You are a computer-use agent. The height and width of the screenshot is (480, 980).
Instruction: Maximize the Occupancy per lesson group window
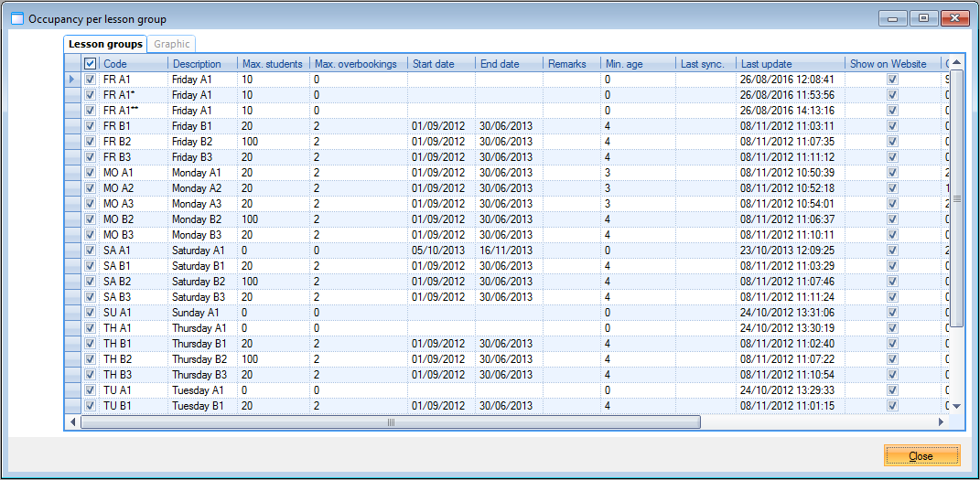click(x=923, y=17)
